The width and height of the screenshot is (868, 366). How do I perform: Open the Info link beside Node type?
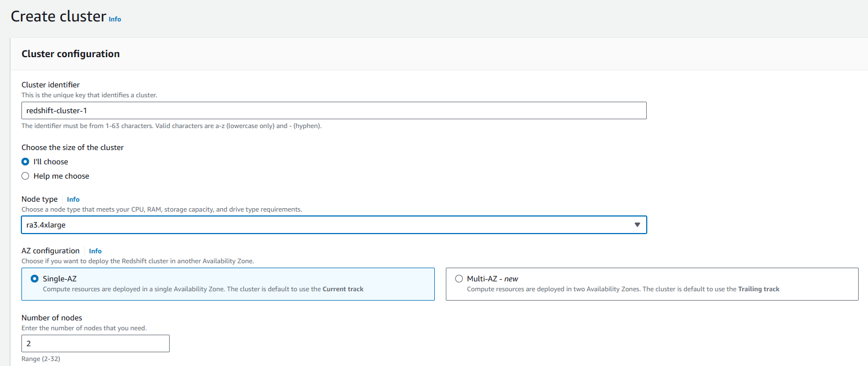click(x=73, y=199)
